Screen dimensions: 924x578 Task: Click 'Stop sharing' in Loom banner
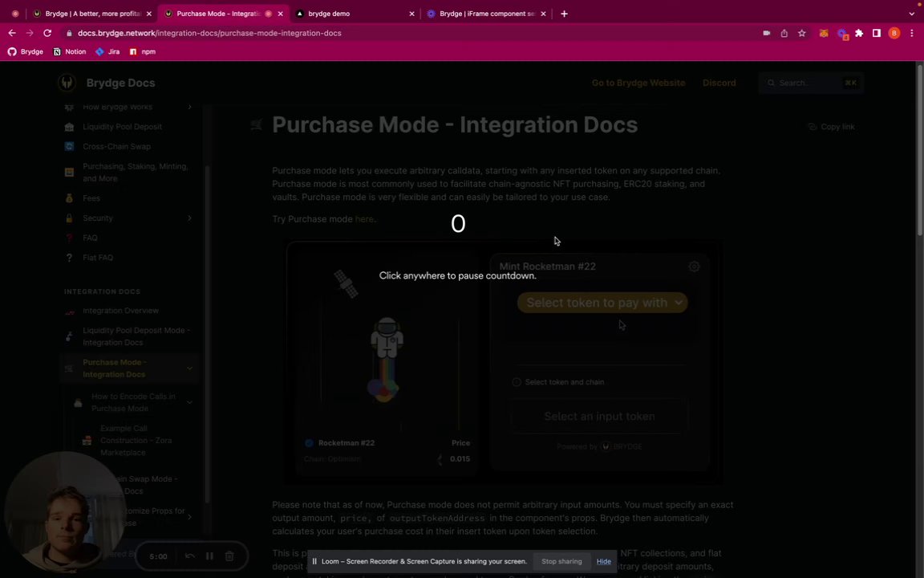point(561,561)
